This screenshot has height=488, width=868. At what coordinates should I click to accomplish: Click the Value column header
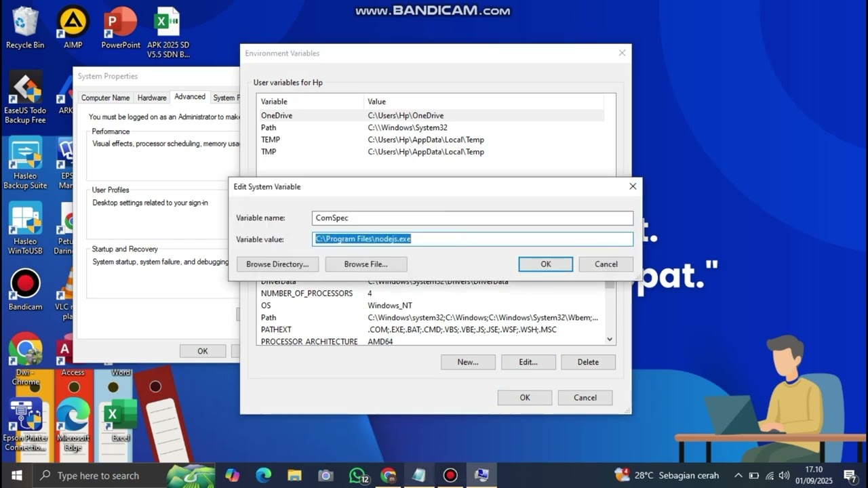484,102
